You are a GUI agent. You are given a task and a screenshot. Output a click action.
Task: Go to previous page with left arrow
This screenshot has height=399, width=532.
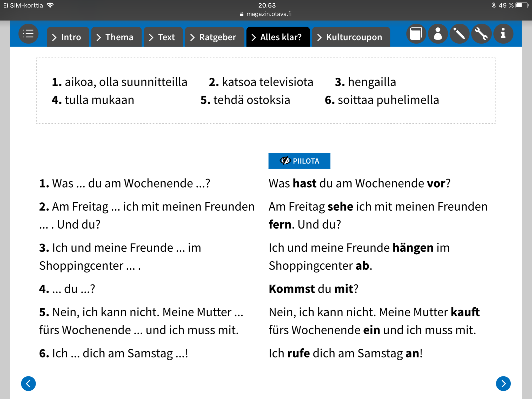point(28,383)
